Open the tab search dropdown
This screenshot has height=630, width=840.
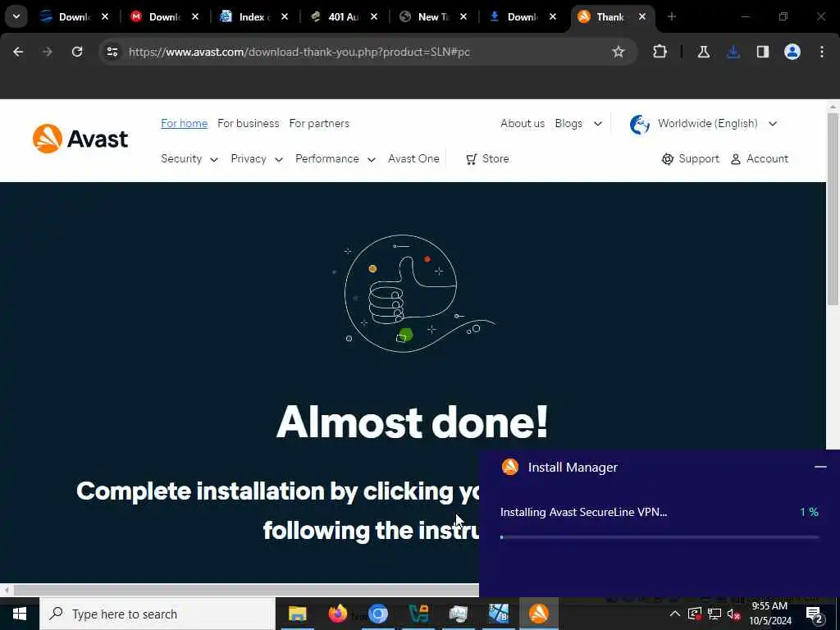click(x=16, y=16)
